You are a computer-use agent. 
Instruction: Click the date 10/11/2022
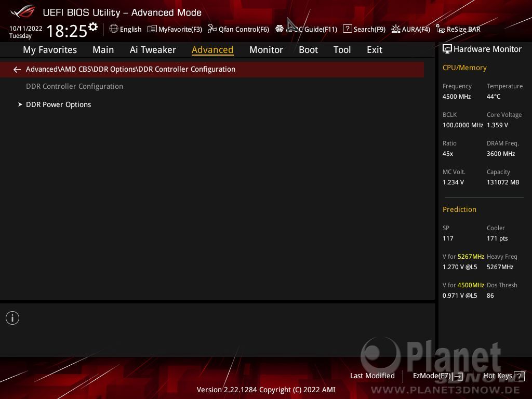pos(26,29)
